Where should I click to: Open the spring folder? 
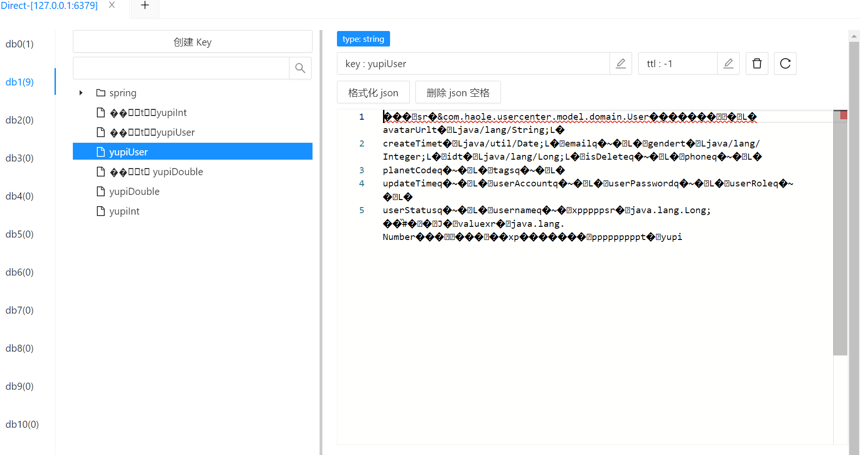(123, 93)
